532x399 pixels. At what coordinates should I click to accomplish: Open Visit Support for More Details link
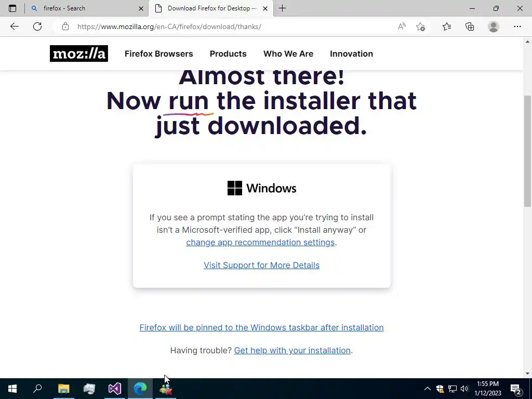(x=262, y=265)
